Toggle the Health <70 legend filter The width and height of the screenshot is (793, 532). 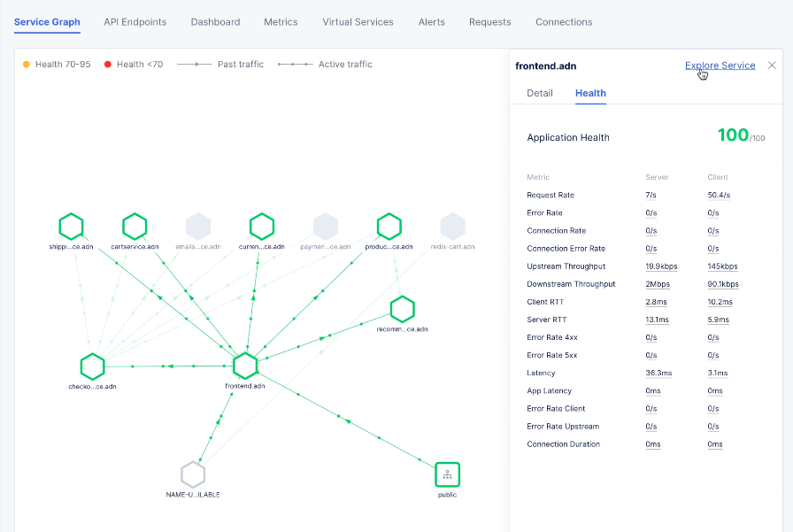tap(133, 64)
